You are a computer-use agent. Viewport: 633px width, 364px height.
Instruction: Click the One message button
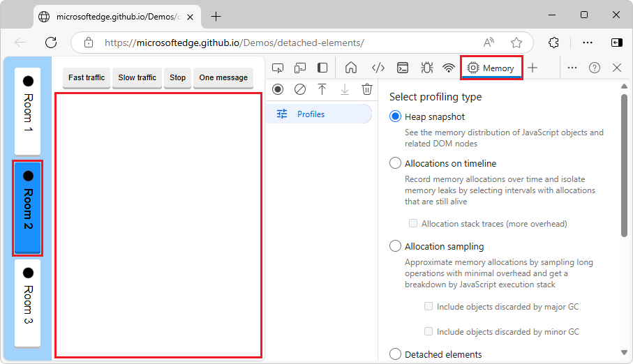(223, 77)
